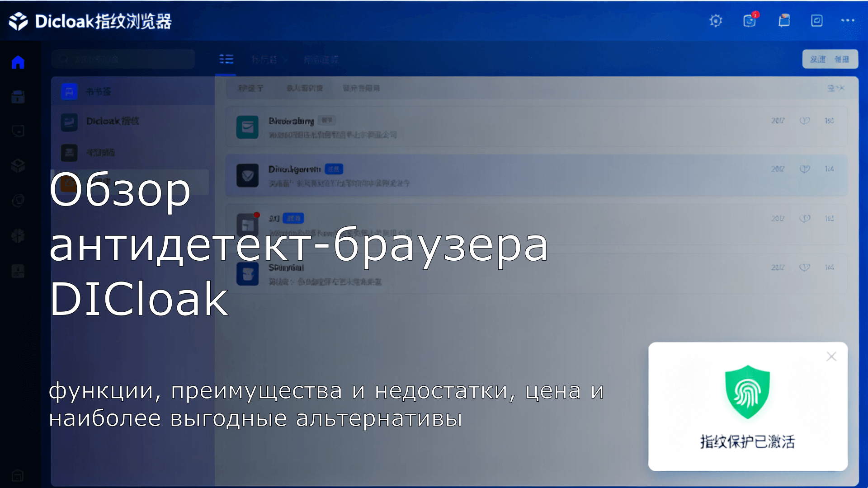The width and height of the screenshot is (868, 488).
Task: Expand the Dicloak 指纹 group in the sidebar
Action: [x=113, y=121]
